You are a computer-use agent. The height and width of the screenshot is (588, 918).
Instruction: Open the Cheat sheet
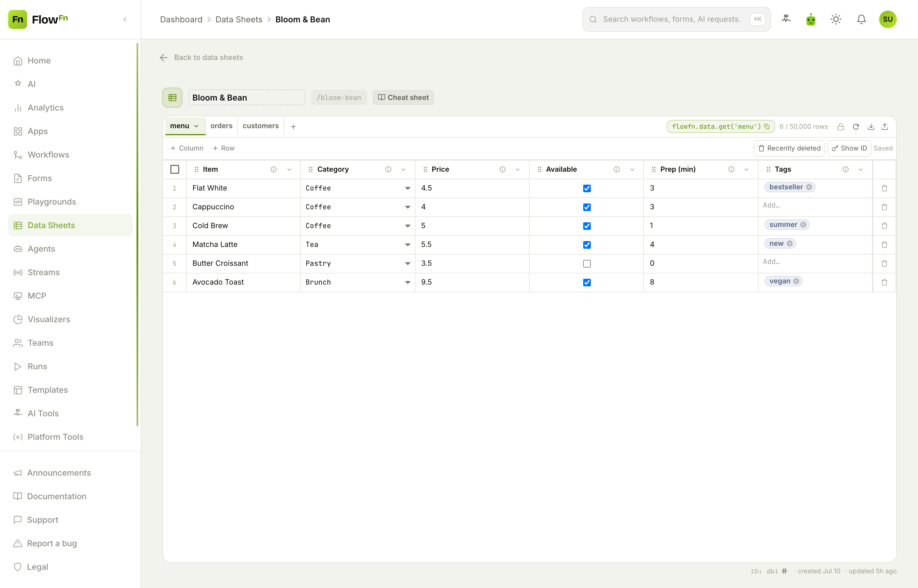point(403,98)
